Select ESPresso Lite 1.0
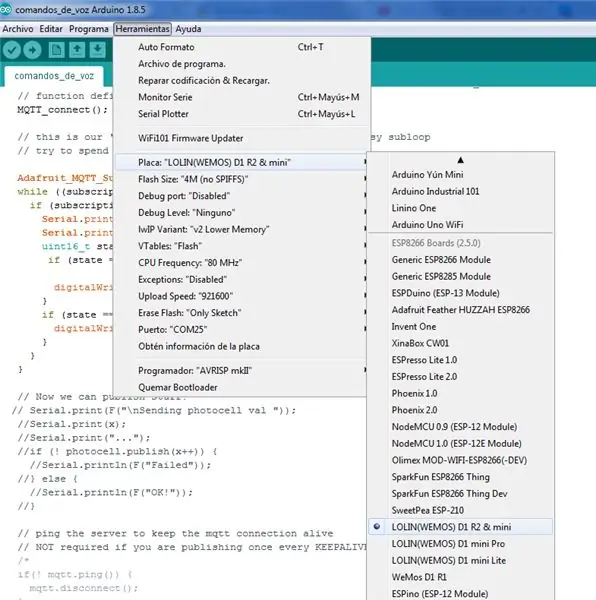The image size is (596, 600). pos(461,360)
